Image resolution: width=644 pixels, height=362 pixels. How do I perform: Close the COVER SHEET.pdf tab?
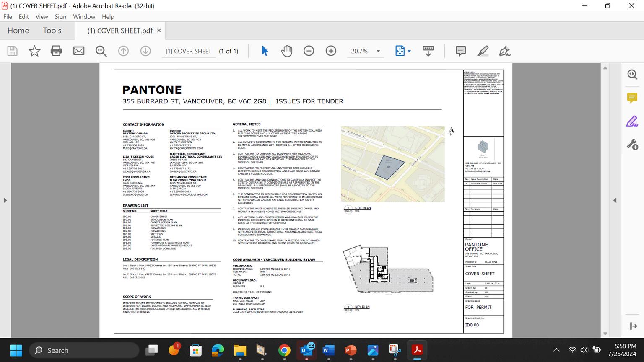coord(159,31)
